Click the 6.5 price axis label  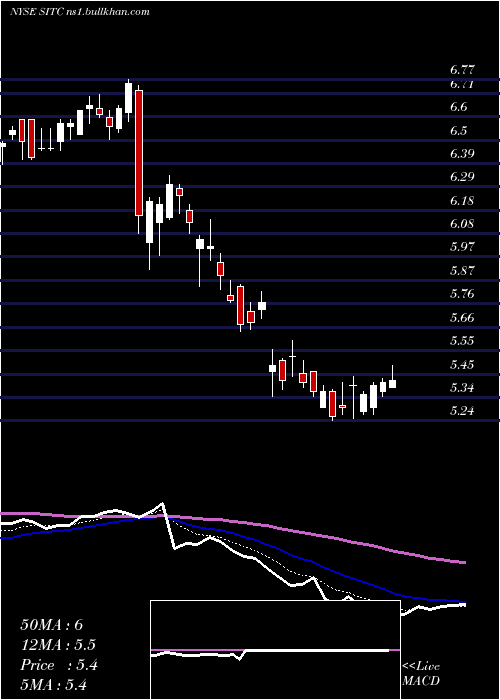point(458,131)
